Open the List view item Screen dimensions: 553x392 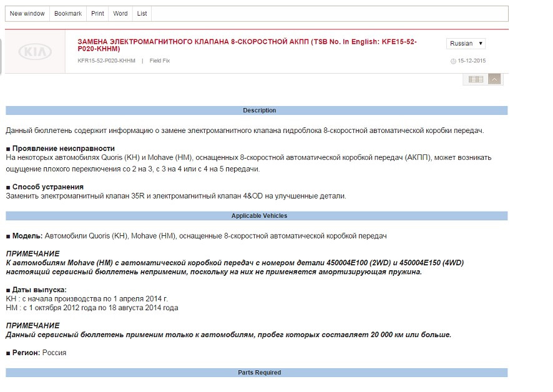pyautogui.click(x=142, y=13)
